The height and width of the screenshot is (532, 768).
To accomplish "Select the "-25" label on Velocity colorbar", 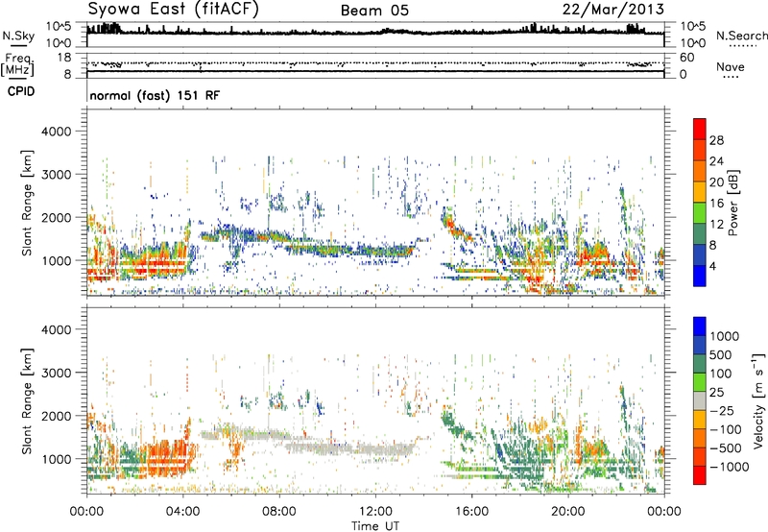I will click(722, 410).
